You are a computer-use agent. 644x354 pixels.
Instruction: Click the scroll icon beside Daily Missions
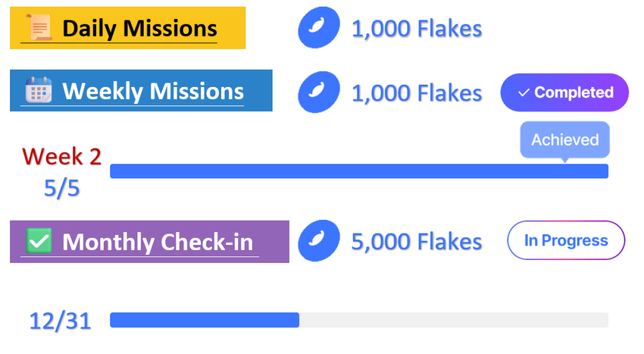coord(39,30)
